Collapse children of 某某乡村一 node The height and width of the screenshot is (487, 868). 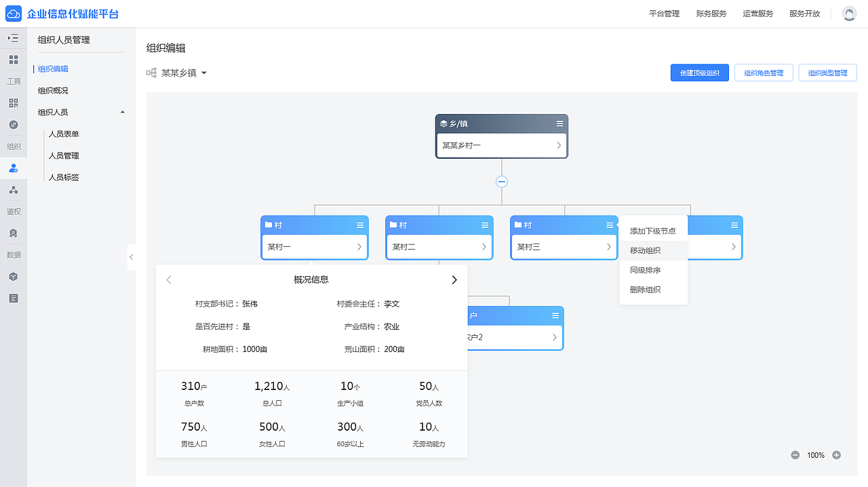pos(502,182)
